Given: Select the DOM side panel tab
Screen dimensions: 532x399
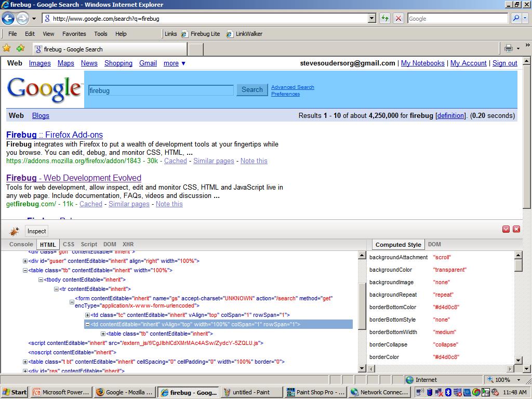Looking at the screenshot, I should pos(434,244).
